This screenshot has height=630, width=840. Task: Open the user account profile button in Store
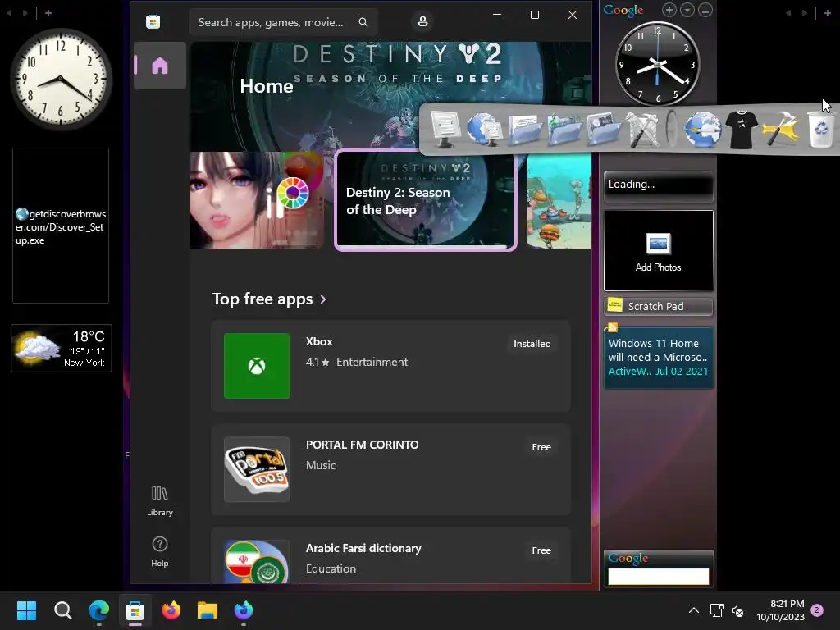(x=422, y=21)
